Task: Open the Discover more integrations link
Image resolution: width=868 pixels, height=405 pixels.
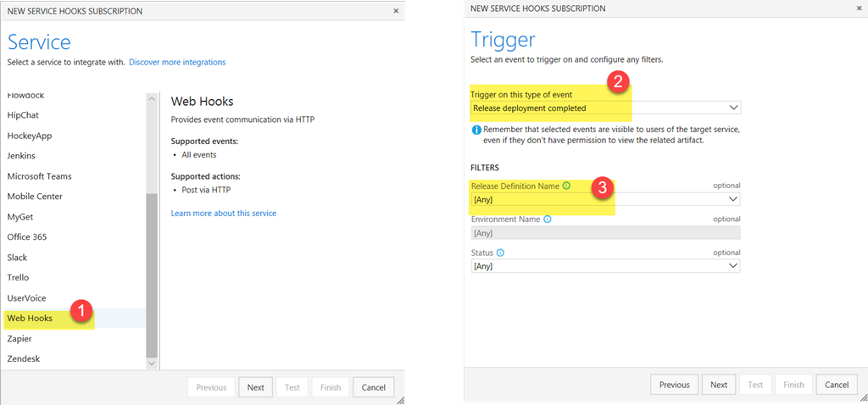Action: pos(177,63)
